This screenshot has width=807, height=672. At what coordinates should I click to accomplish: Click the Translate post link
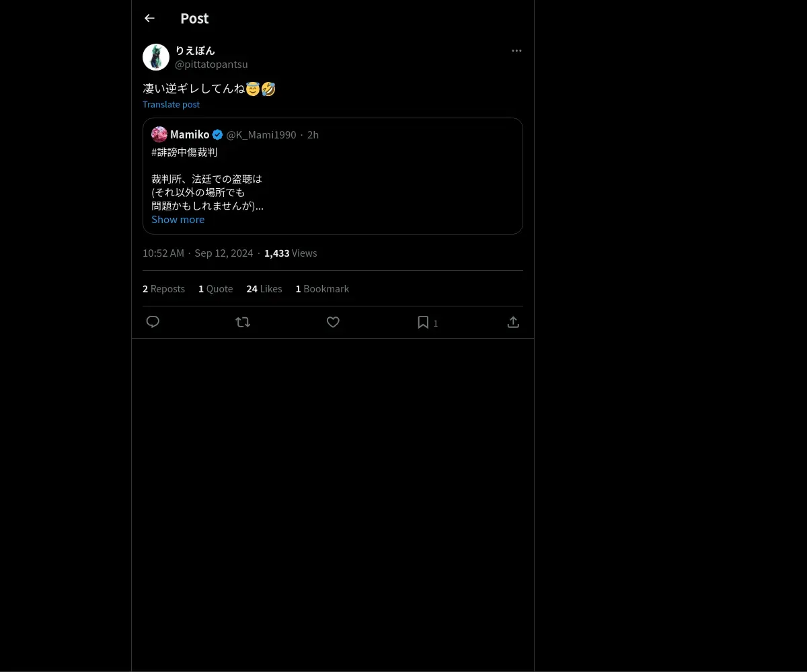click(171, 104)
